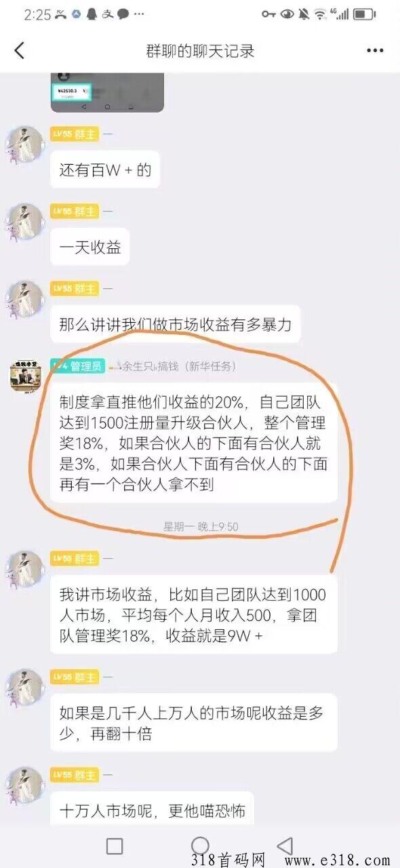Open the three-dots more menu
Screen dimensions: 400x868
click(x=375, y=51)
